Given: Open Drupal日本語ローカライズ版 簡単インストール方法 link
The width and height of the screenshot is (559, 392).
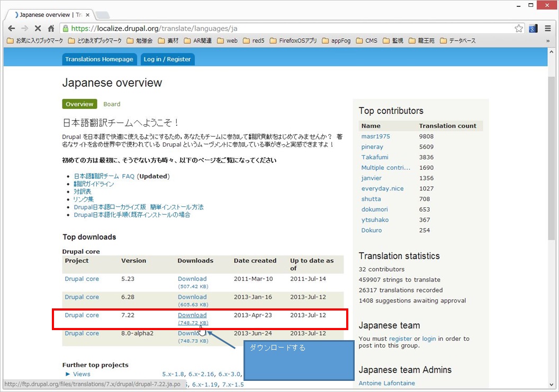Looking at the screenshot, I should tap(139, 207).
